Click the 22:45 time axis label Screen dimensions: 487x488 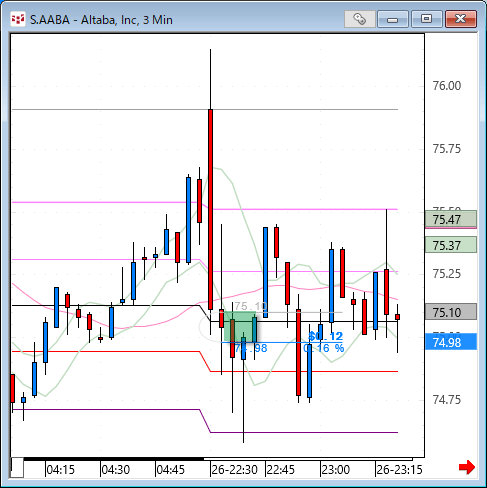(x=281, y=470)
